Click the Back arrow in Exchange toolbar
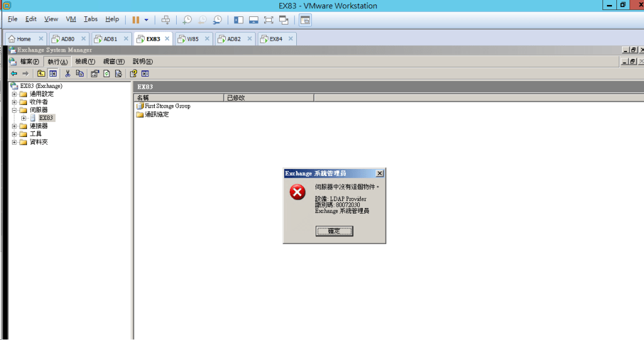 tap(14, 74)
